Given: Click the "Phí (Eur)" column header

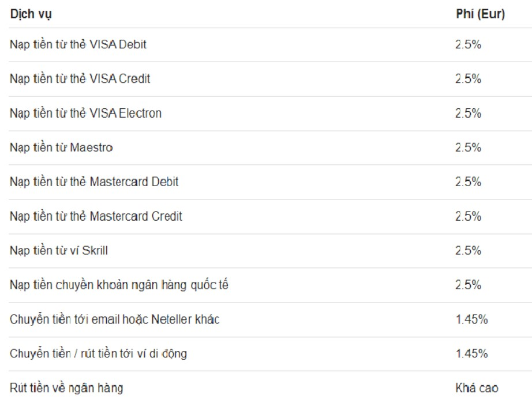Looking at the screenshot, I should click(480, 14).
